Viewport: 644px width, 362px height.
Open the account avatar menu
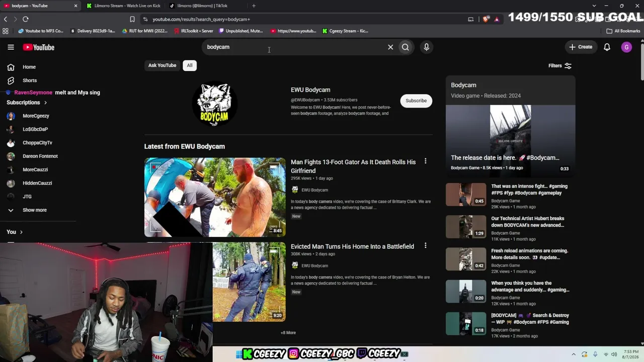[626, 47]
